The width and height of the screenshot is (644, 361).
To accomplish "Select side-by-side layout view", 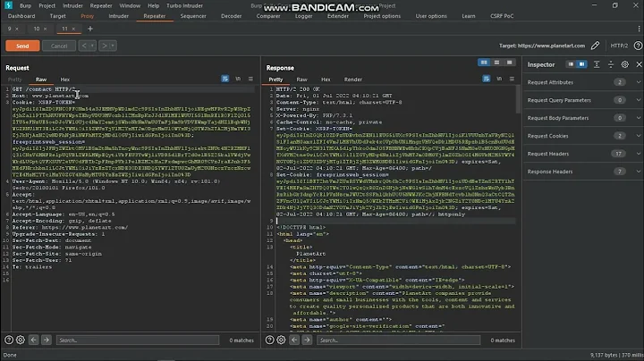I will (x=484, y=63).
